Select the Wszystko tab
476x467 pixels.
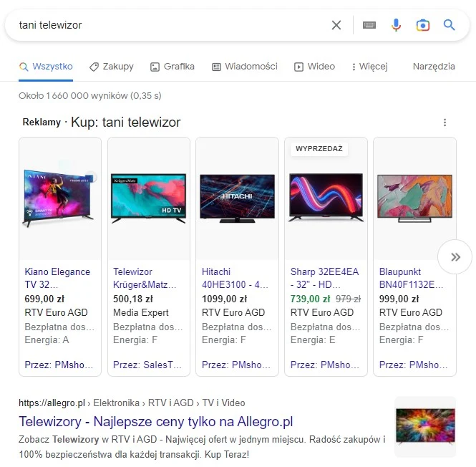coord(46,67)
